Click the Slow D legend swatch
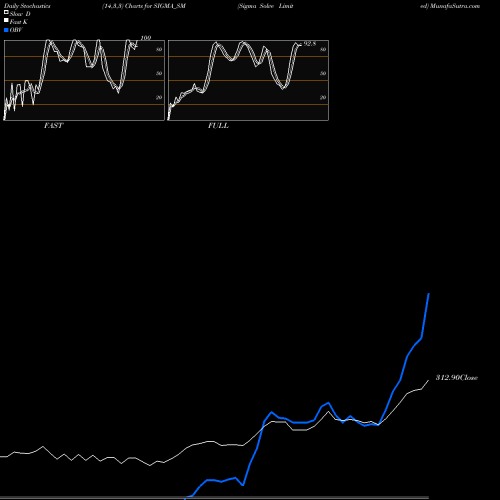The width and height of the screenshot is (500, 500). pyautogui.click(x=6, y=12)
